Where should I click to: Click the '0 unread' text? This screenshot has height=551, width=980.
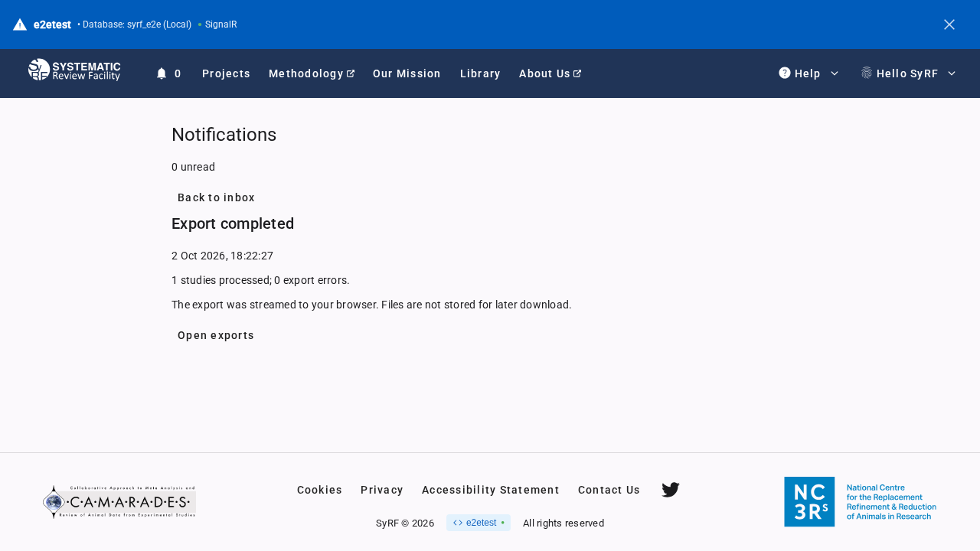click(193, 167)
